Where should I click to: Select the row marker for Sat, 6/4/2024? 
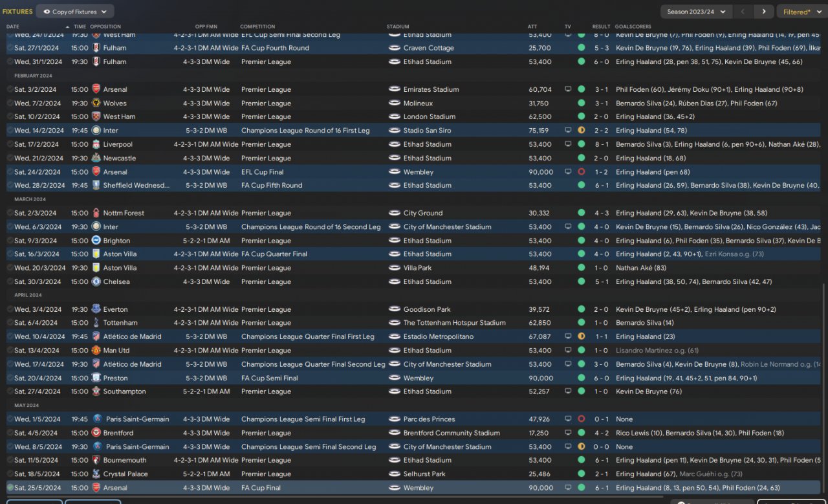(10, 322)
